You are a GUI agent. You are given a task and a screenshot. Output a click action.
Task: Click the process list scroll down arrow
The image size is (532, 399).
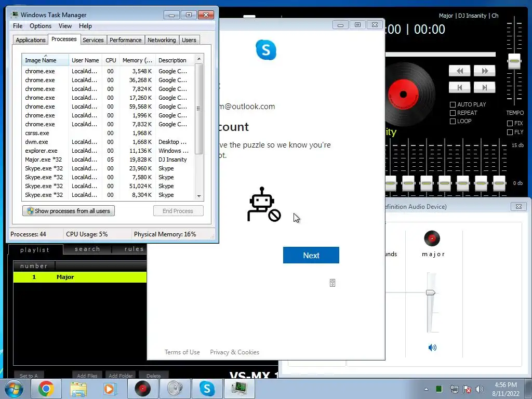(199, 196)
